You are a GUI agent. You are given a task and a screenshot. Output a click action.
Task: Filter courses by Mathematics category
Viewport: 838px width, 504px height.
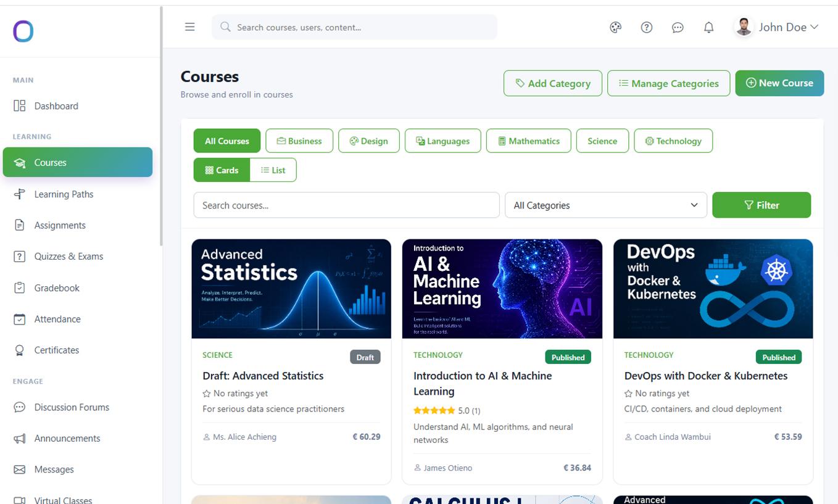[x=529, y=141]
